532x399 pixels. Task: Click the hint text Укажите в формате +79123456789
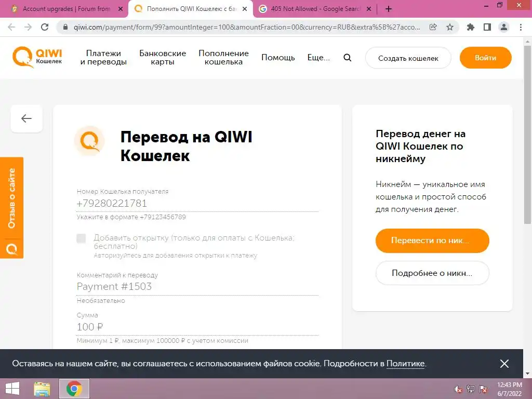[131, 217]
